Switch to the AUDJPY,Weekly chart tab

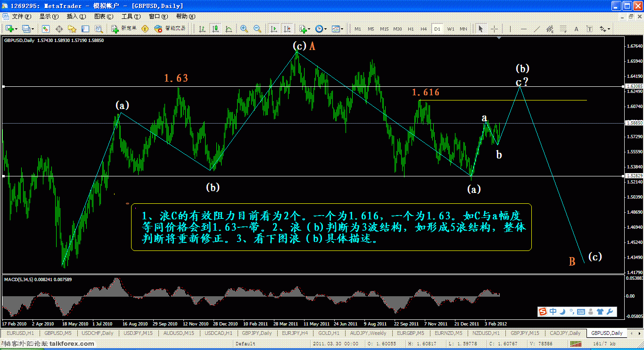(369, 333)
